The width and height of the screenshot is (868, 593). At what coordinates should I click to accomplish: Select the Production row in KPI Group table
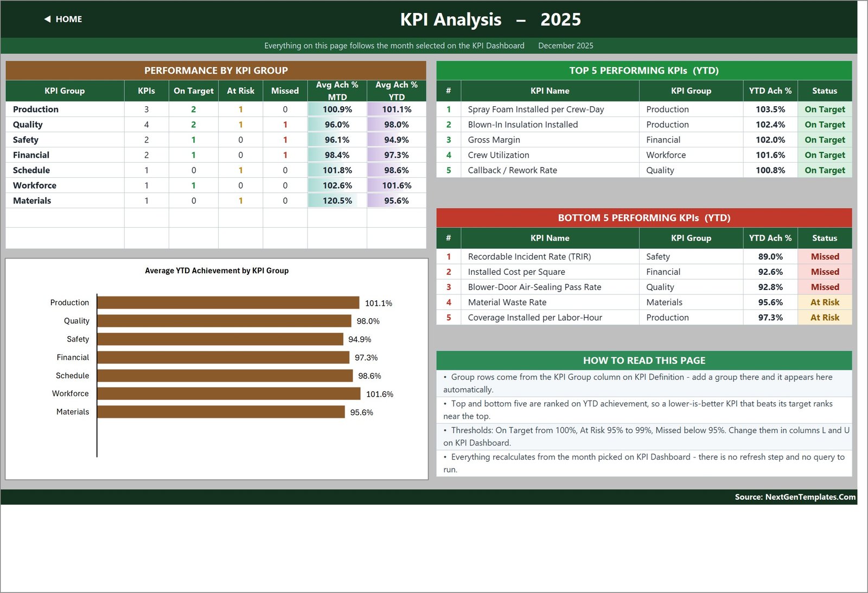216,109
